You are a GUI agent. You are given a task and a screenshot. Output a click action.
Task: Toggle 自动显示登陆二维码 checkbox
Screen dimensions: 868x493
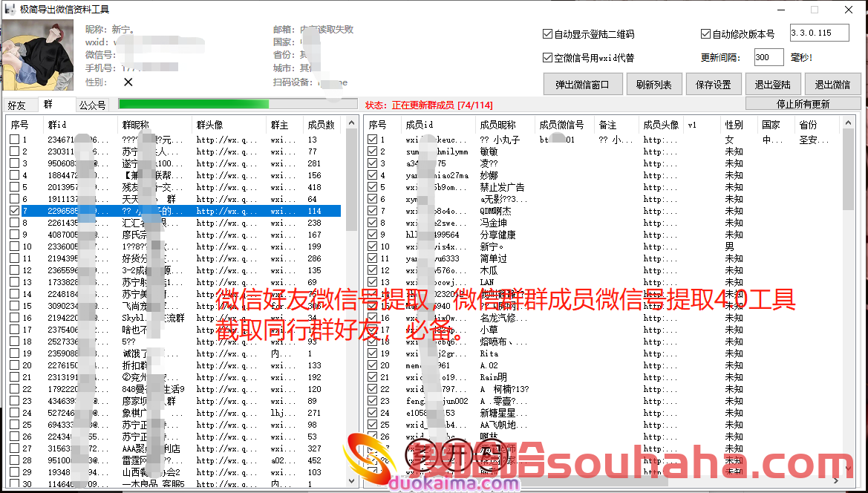click(548, 34)
